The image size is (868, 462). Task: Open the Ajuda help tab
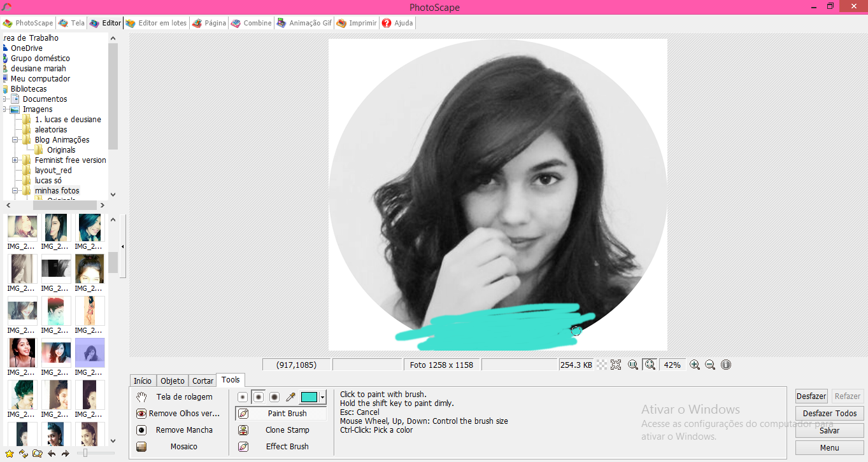click(397, 23)
